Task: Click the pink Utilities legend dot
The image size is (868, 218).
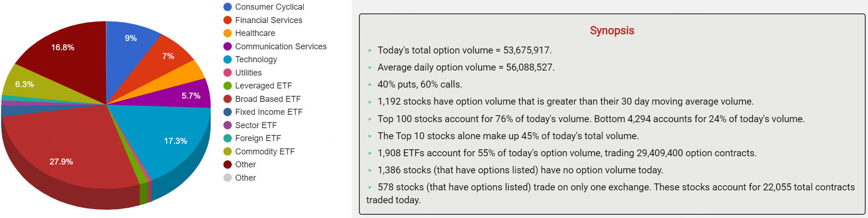Action: pos(228,73)
